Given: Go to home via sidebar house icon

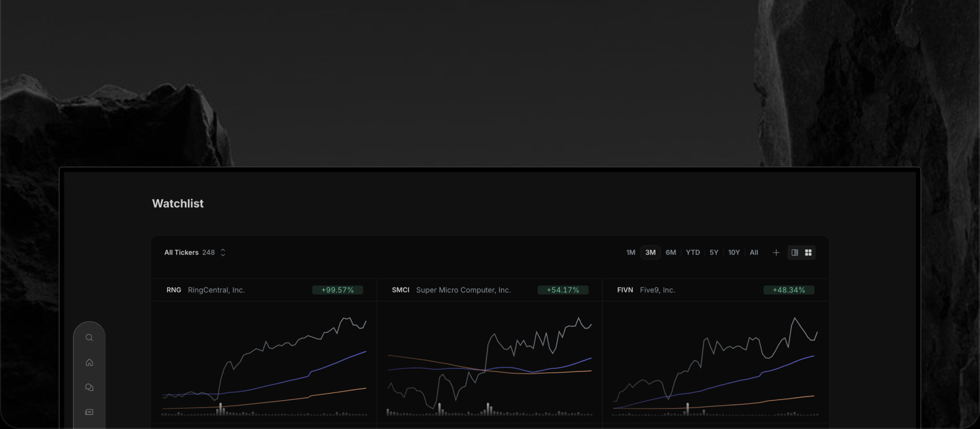Looking at the screenshot, I should (89, 362).
